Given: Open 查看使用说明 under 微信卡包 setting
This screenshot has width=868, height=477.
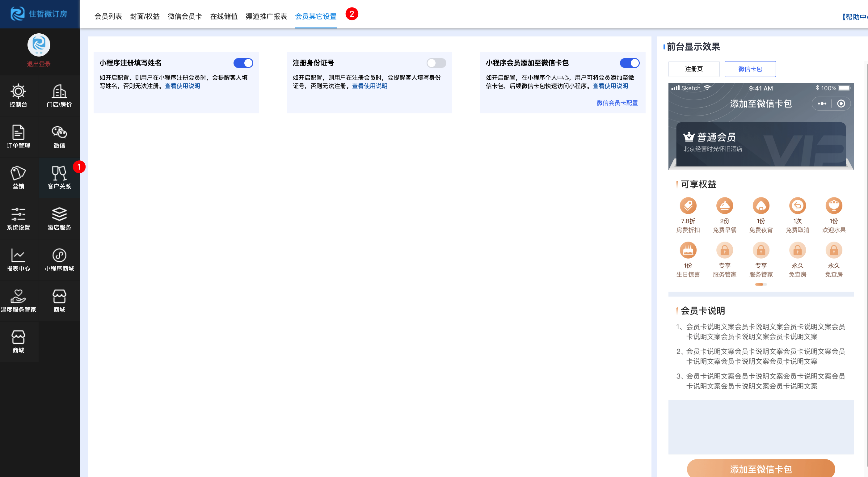Looking at the screenshot, I should pos(610,86).
